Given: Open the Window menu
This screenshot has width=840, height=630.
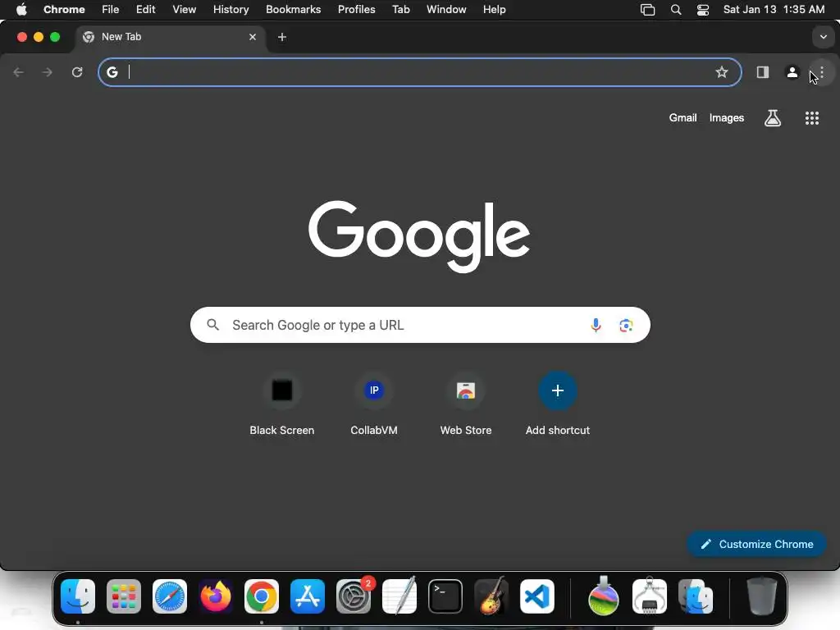Looking at the screenshot, I should [446, 10].
